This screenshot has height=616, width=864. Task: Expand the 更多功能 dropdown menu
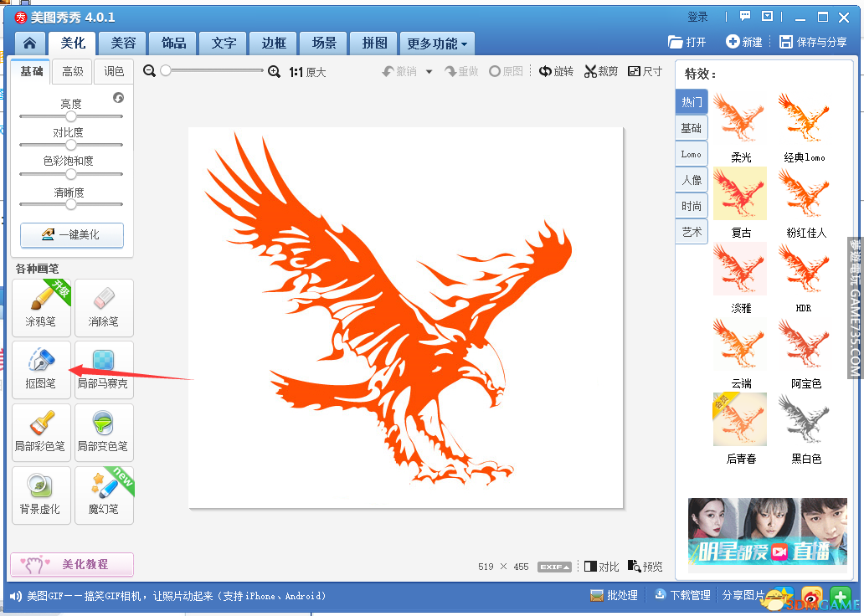tap(438, 44)
